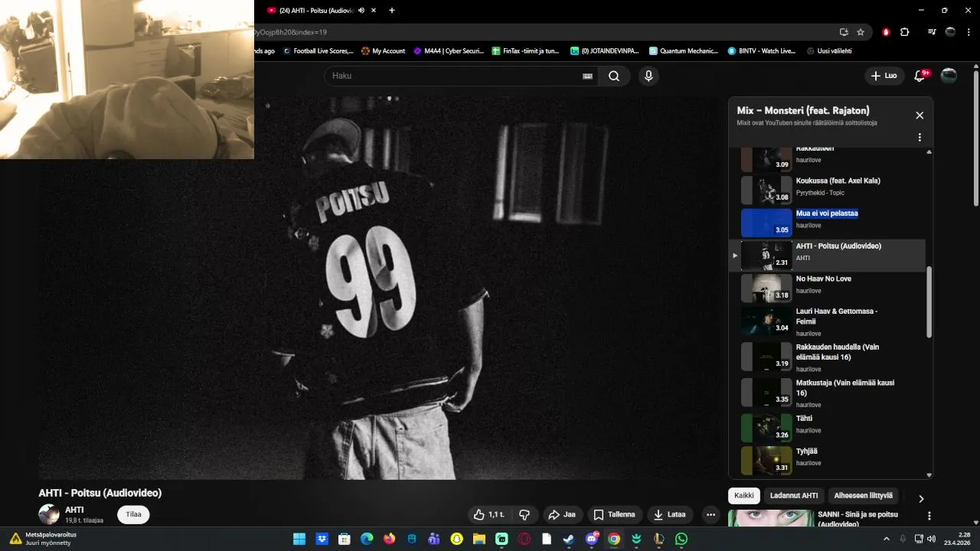Open YouTube notifications bell
This screenshot has height=551, width=980.
(920, 76)
